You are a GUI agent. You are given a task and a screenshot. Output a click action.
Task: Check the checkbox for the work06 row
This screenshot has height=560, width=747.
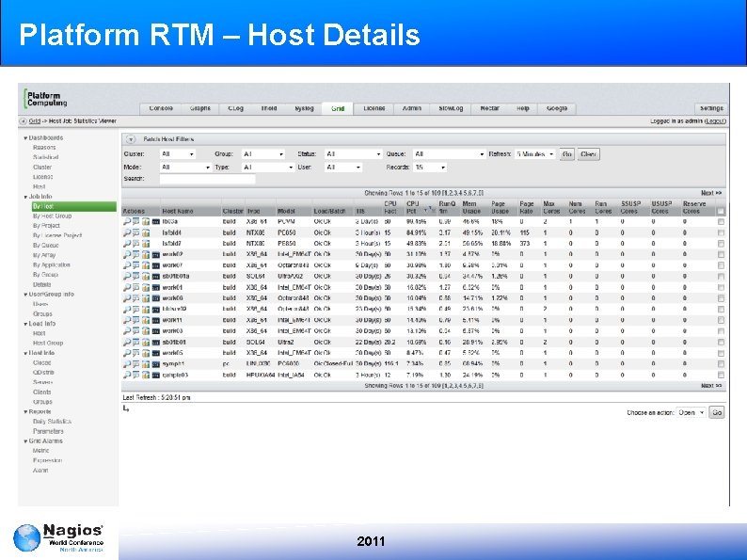(x=721, y=298)
